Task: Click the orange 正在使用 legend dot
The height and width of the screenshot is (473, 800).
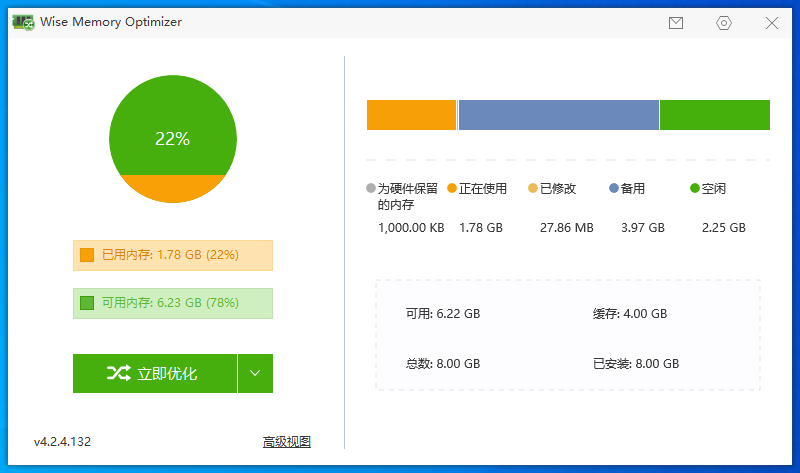Action: [452, 188]
